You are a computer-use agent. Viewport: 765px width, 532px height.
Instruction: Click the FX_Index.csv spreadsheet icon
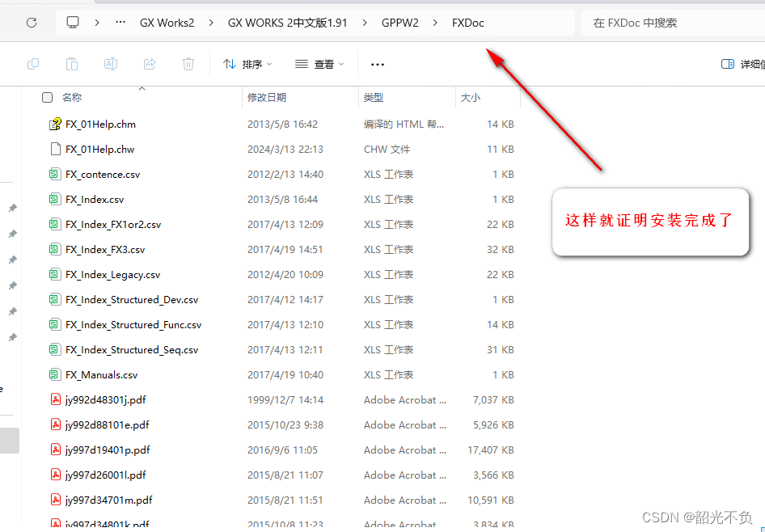click(x=55, y=199)
